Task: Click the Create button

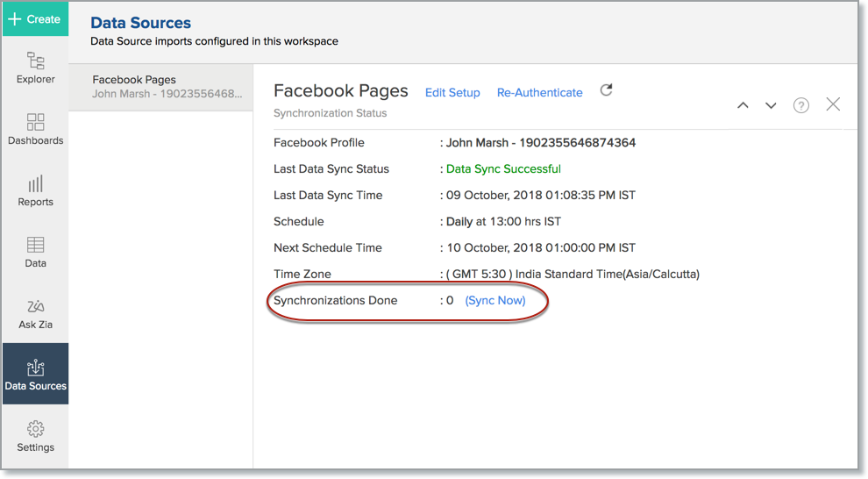Action: pyautogui.click(x=35, y=18)
